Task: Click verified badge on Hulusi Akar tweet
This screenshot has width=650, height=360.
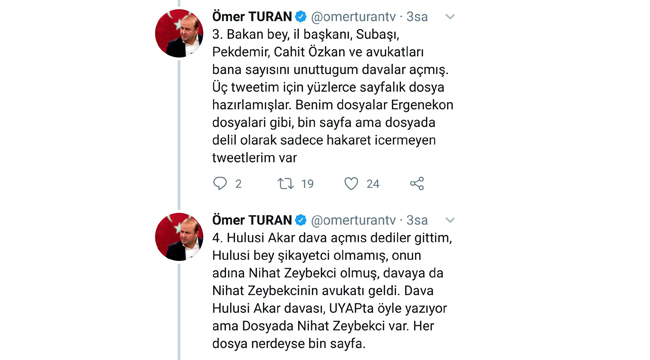Action: pos(301,220)
